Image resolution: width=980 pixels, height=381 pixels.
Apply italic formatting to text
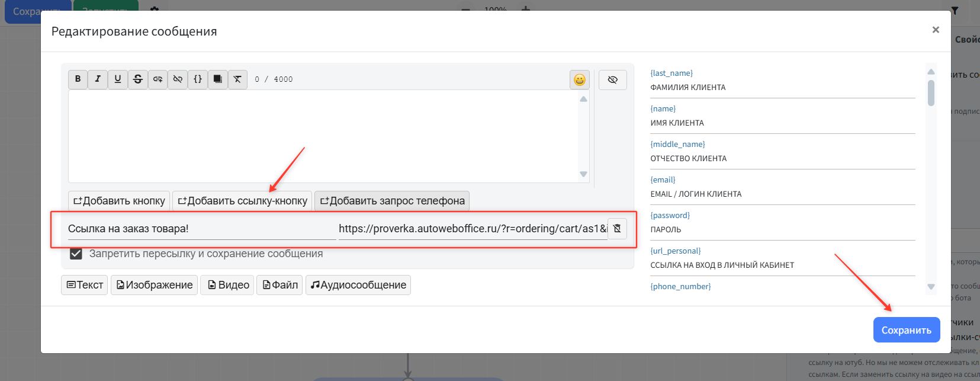(98, 79)
